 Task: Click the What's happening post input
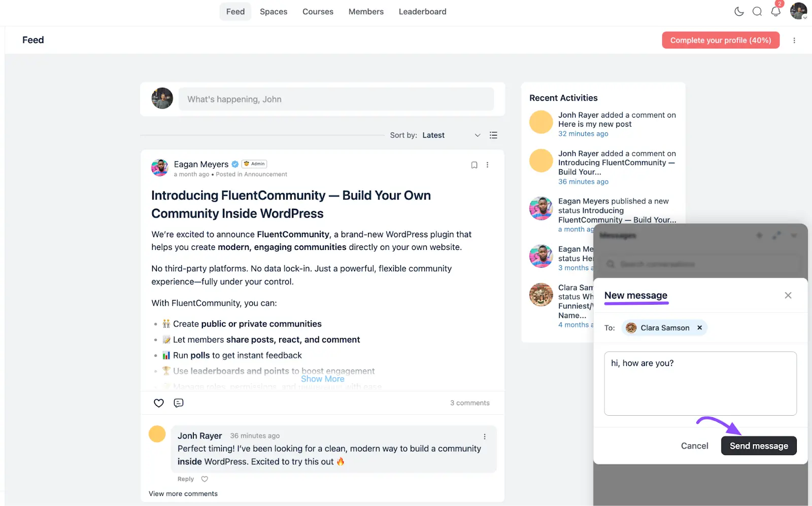pyautogui.click(x=336, y=99)
